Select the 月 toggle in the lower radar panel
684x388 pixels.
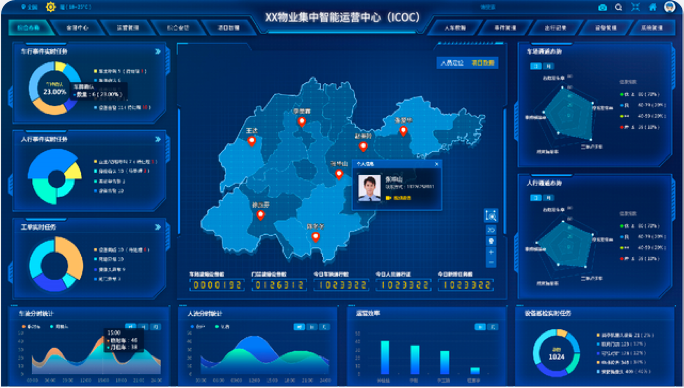click(x=548, y=198)
